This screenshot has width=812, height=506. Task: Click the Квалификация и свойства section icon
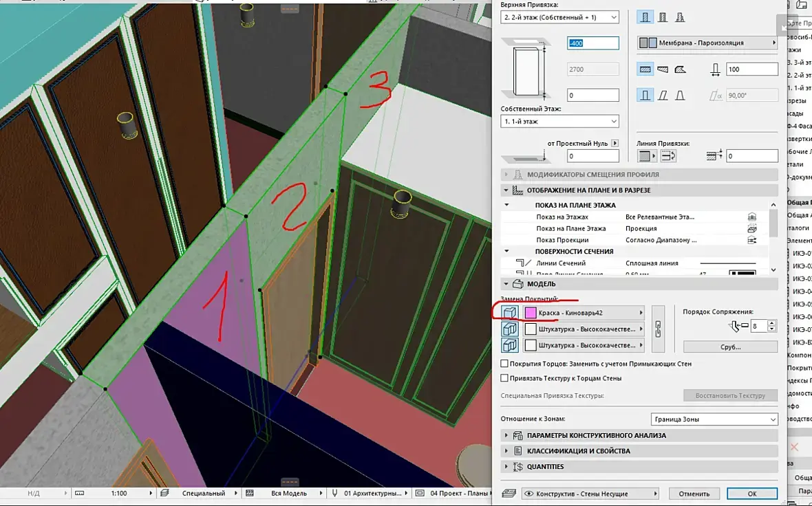518,450
